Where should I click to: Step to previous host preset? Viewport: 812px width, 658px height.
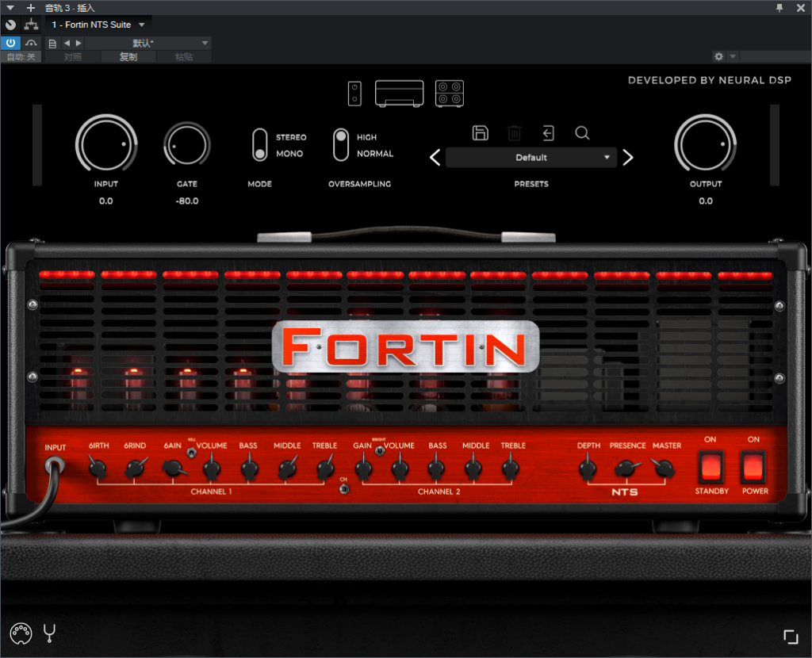coord(67,43)
